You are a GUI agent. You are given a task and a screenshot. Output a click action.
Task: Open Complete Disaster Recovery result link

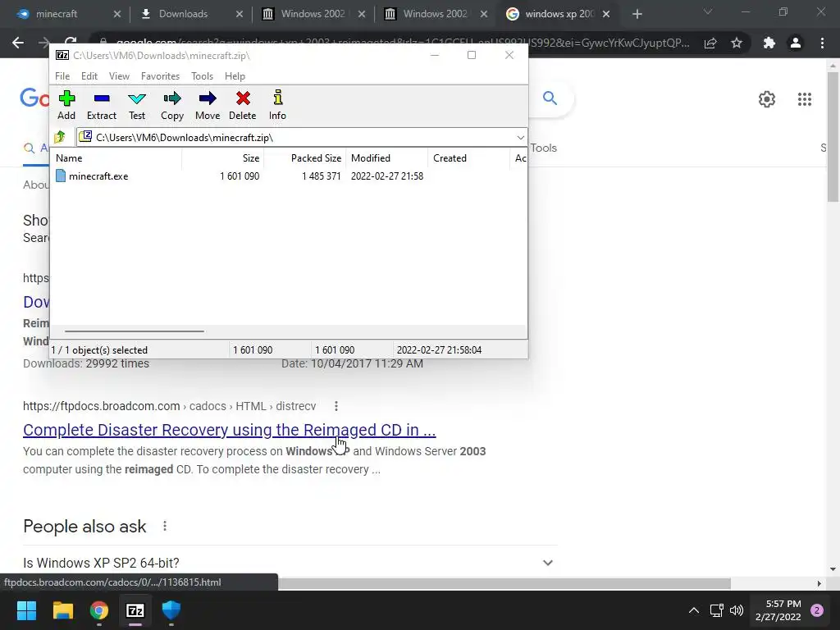pyautogui.click(x=230, y=430)
